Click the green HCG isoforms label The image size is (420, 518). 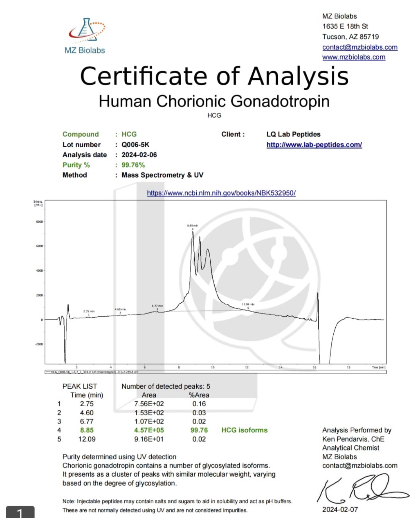tap(244, 430)
